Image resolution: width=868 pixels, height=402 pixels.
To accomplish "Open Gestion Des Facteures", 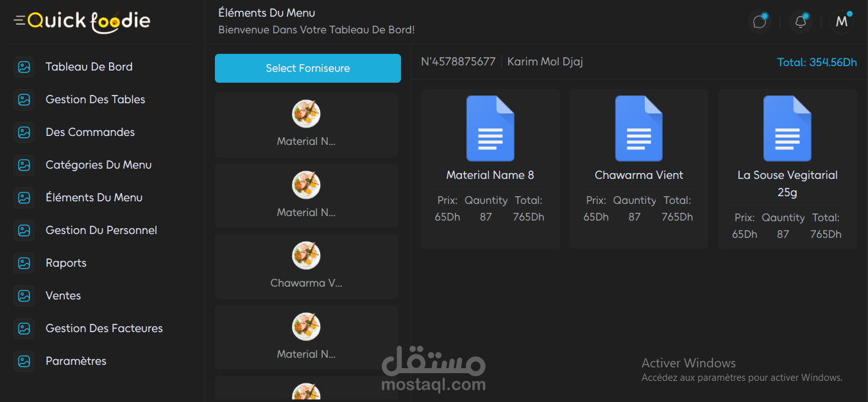I will 105,328.
